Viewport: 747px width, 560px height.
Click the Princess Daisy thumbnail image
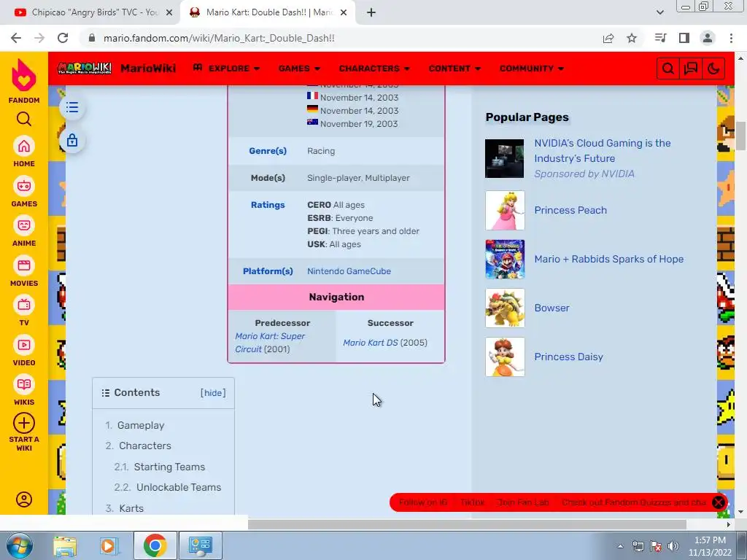(505, 357)
